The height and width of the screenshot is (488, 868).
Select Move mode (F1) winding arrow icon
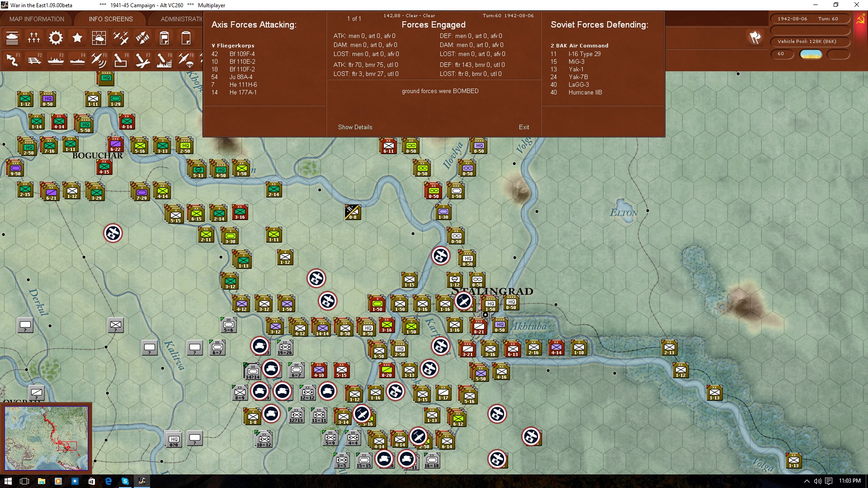(12, 60)
